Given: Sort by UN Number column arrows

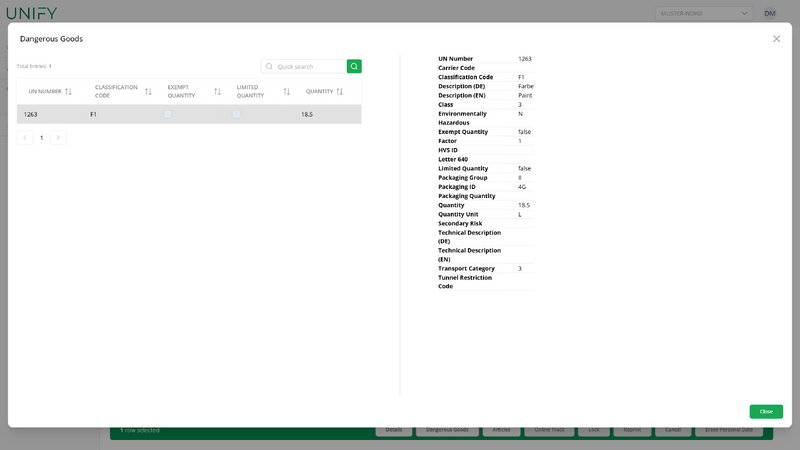Looking at the screenshot, I should pos(68,91).
